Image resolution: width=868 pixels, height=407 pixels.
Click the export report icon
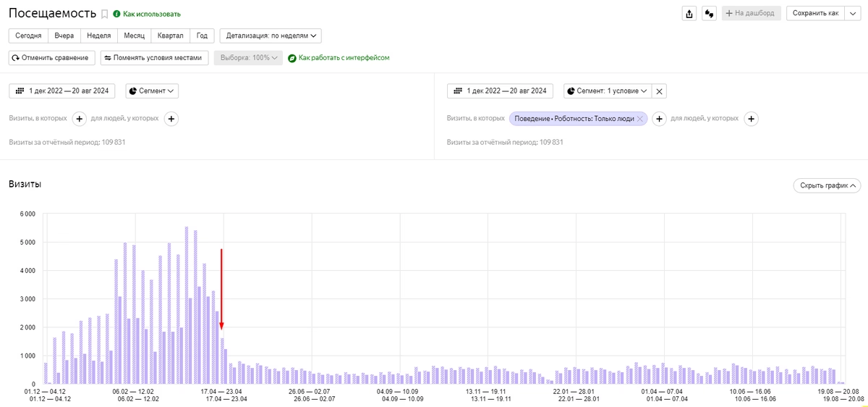pos(689,13)
